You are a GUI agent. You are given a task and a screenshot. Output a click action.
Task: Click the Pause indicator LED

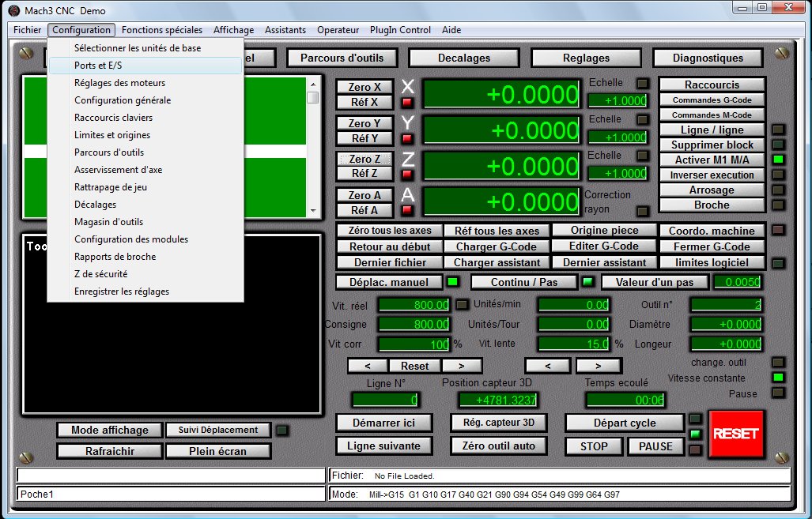coord(778,393)
